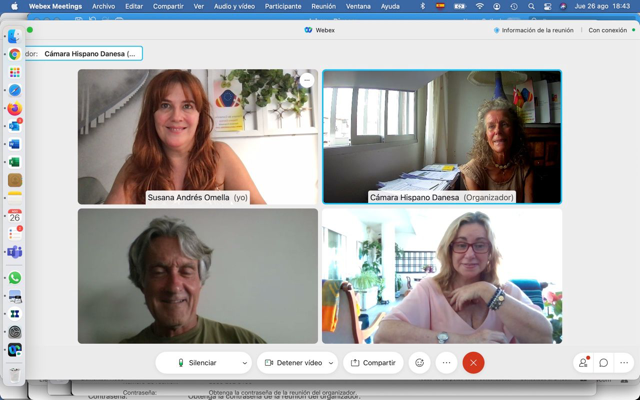Open the meeting chat panel
Image resolution: width=640 pixels, height=400 pixels.
pos(603,362)
